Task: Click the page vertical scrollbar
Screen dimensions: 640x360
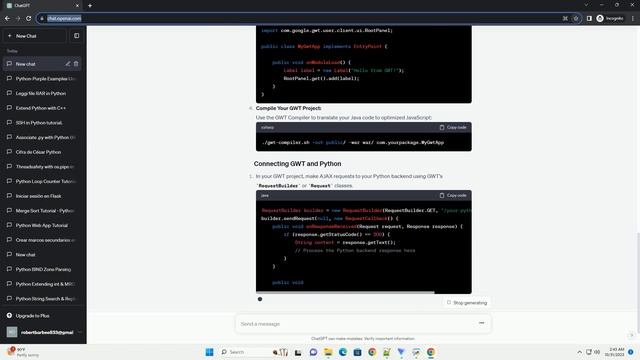Action: point(638,282)
